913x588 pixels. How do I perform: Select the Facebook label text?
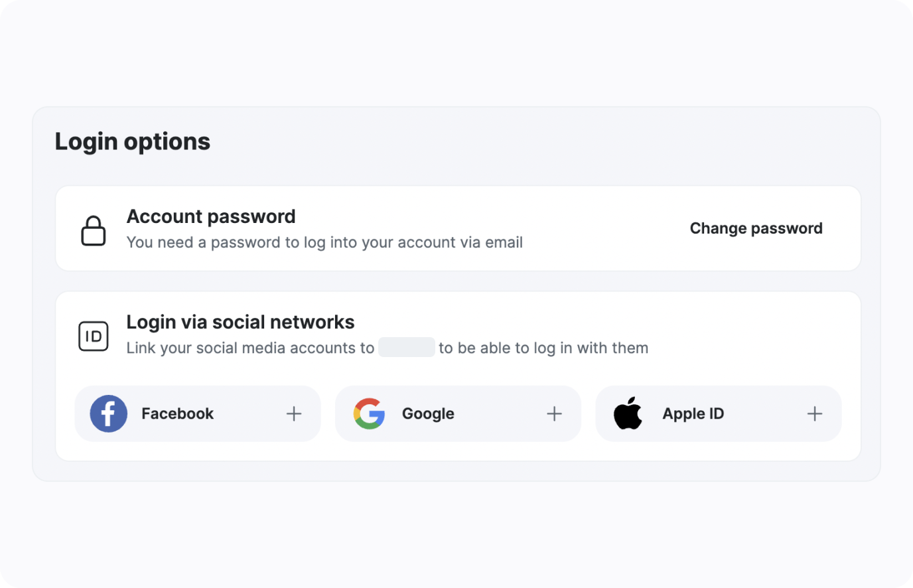coord(177,413)
